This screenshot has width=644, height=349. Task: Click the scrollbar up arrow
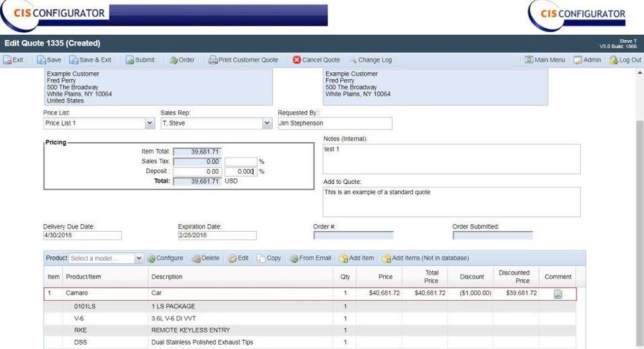[x=639, y=73]
